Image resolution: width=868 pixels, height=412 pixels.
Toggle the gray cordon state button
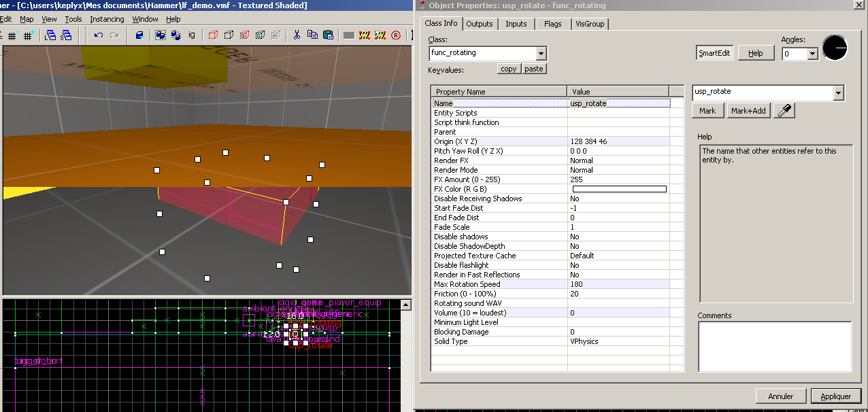point(348,35)
